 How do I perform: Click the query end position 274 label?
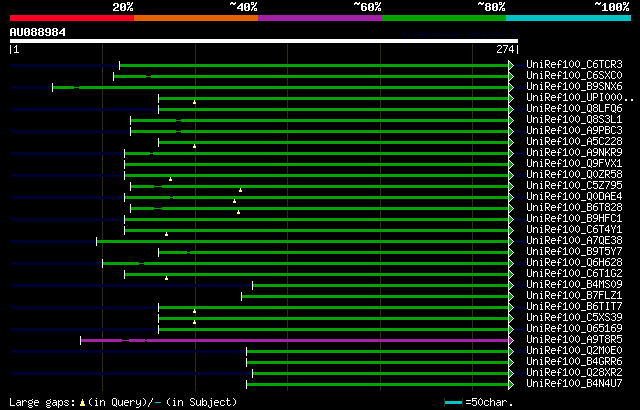505,49
